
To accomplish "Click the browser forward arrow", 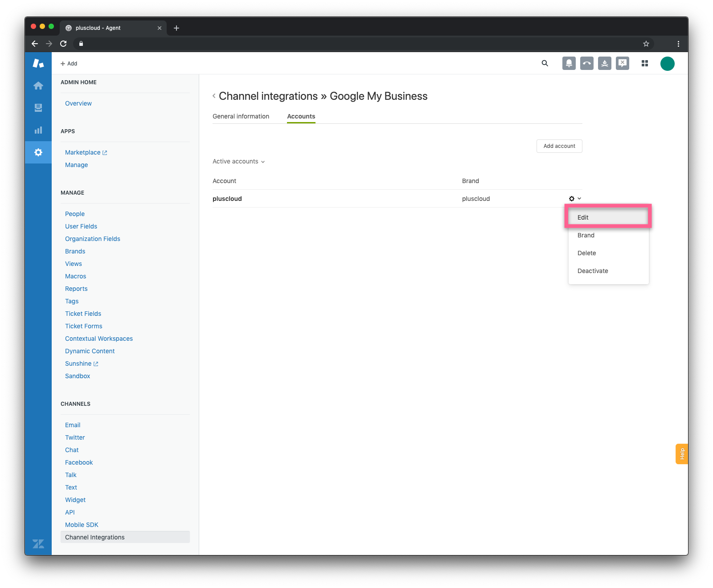I will [49, 44].
